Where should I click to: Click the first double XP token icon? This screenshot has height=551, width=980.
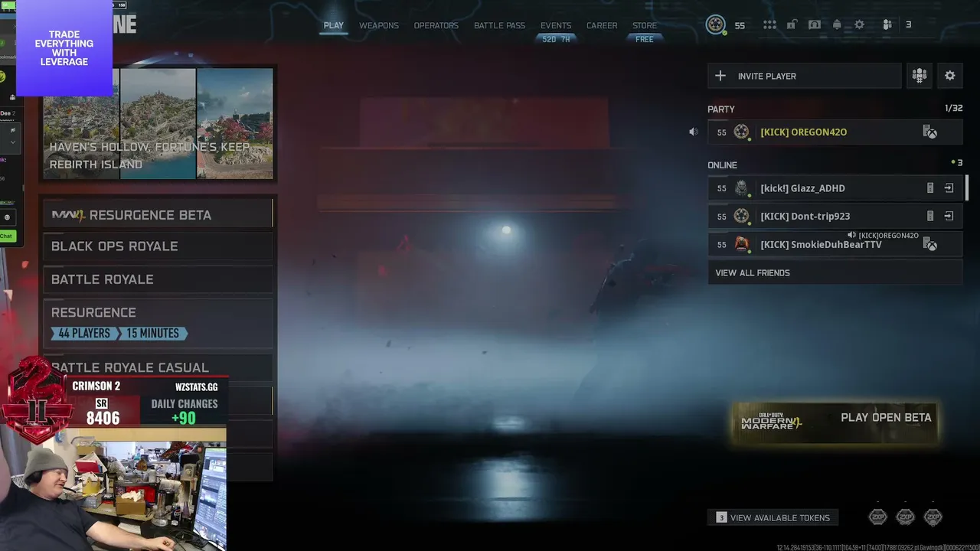click(x=878, y=517)
